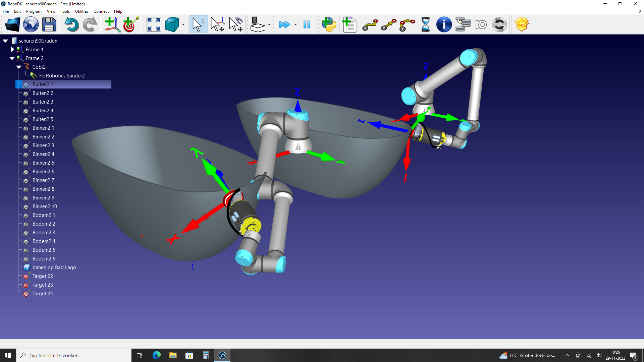Select banen op Bad Lago object
644x362 pixels.
pos(54,267)
